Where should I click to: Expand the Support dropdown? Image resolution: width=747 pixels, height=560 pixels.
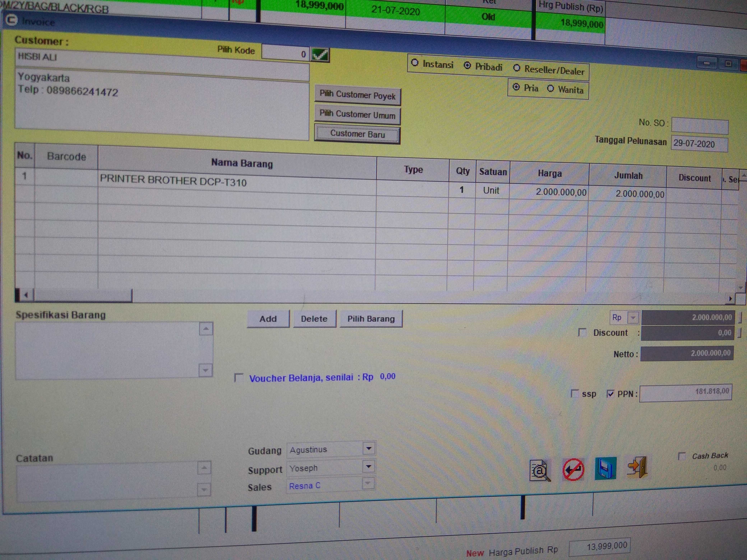(368, 467)
